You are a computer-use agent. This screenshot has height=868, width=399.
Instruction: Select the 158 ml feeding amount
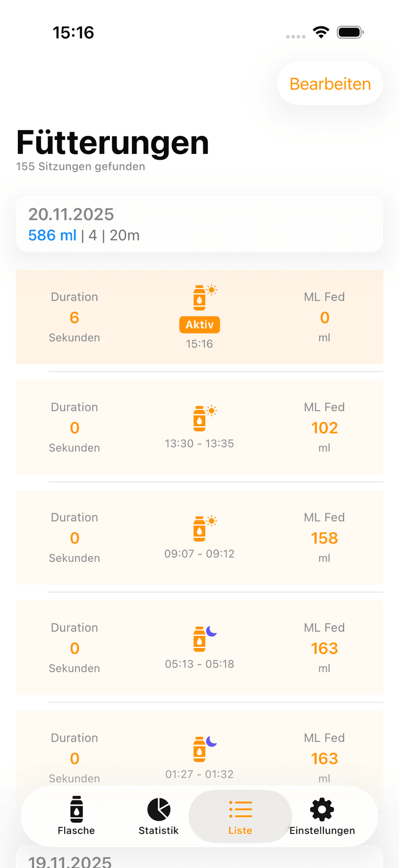tap(324, 538)
